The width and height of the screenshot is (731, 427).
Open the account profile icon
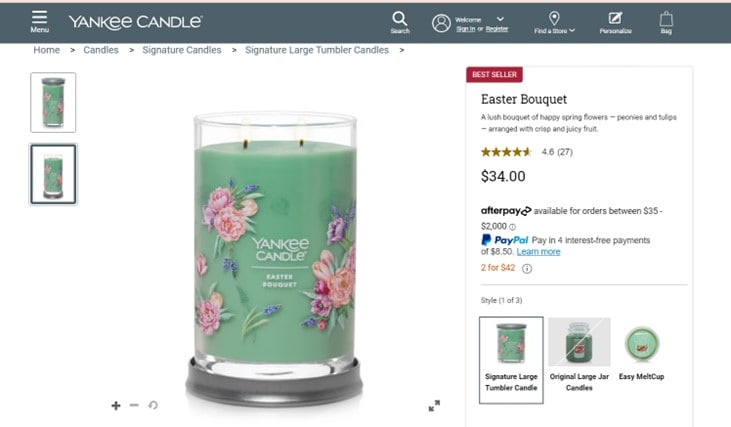coord(441,23)
